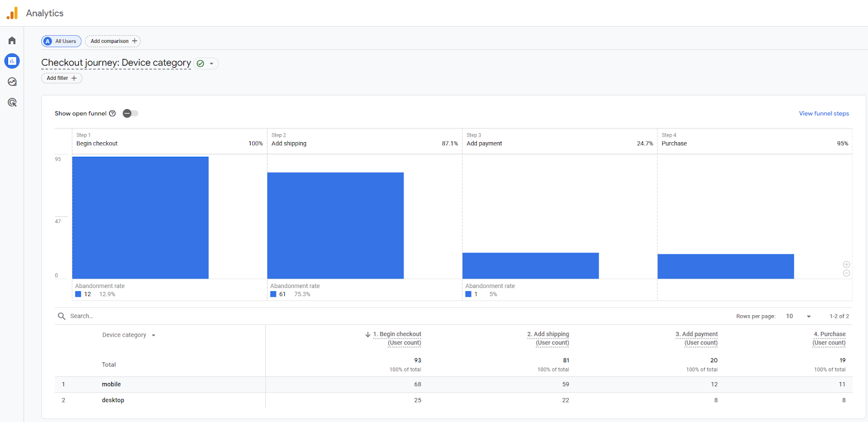Open the Explore sidebar icon
868x422 pixels.
[12, 82]
